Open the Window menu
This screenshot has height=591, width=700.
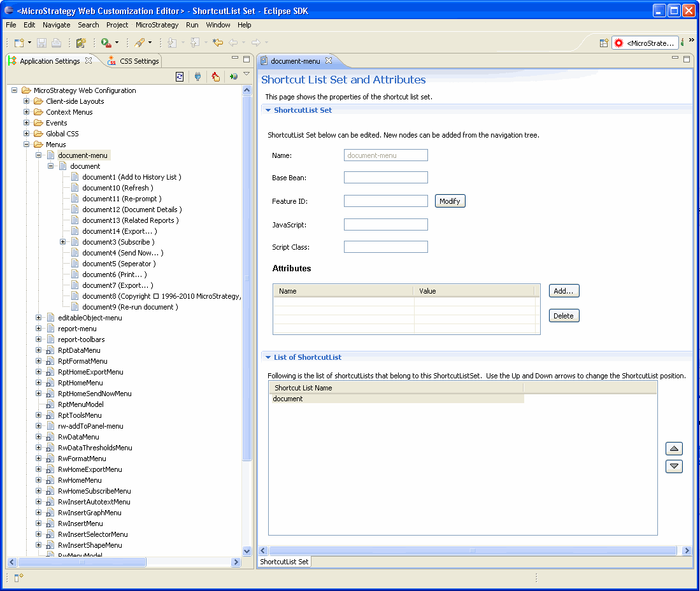[218, 25]
